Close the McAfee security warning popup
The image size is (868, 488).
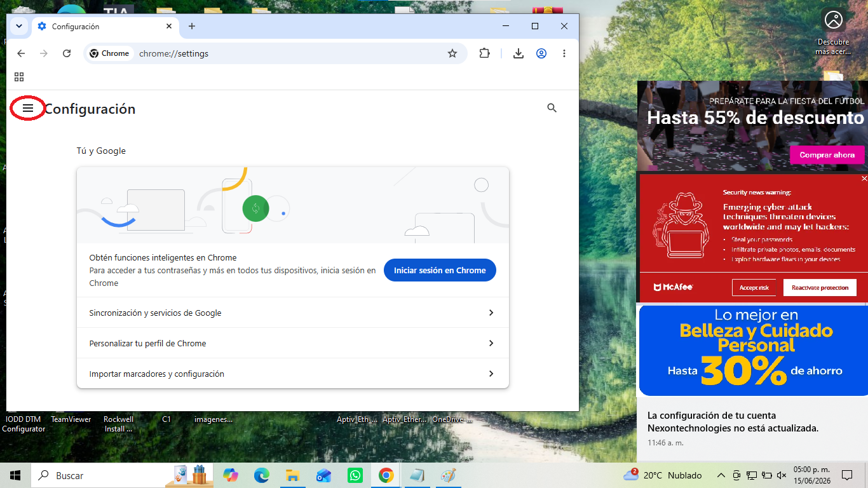pyautogui.click(x=864, y=179)
